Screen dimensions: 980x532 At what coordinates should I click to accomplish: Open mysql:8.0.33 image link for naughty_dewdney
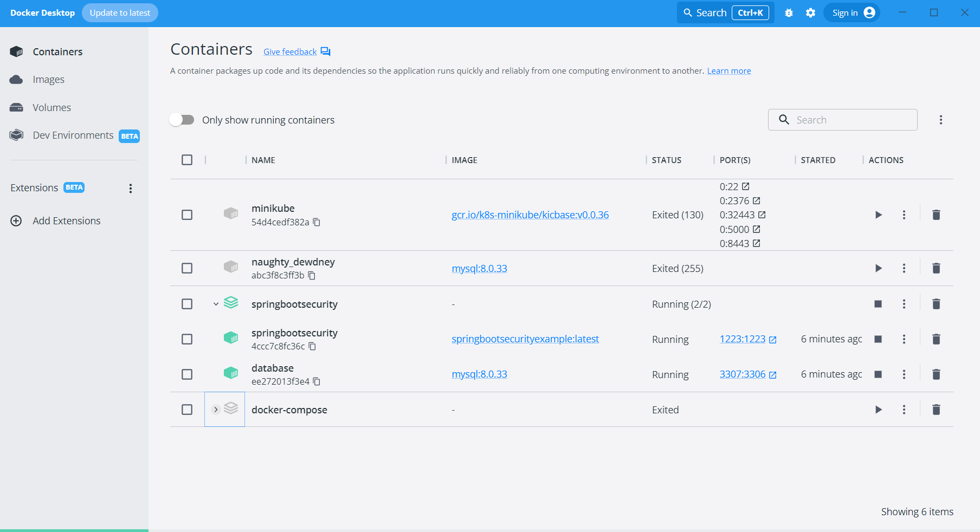click(x=479, y=268)
